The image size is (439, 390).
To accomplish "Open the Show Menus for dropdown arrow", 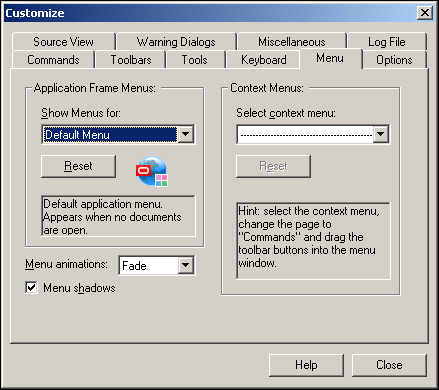I will click(x=186, y=134).
